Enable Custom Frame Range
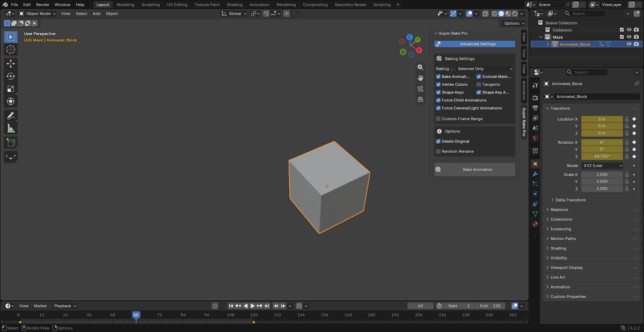Image resolution: width=644 pixels, height=332 pixels. (x=438, y=119)
